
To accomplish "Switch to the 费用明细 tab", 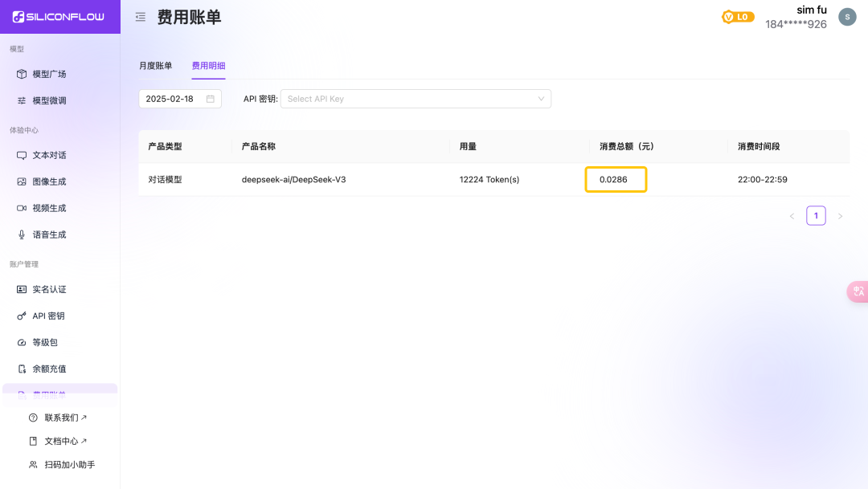I will 211,65.
